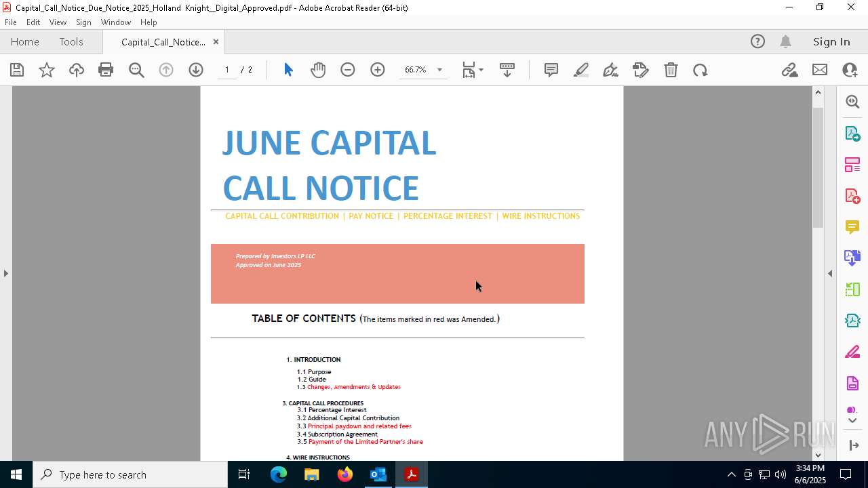Open the magnifier tool in the right pane
Image resolution: width=868 pixels, height=488 pixels.
tap(852, 102)
